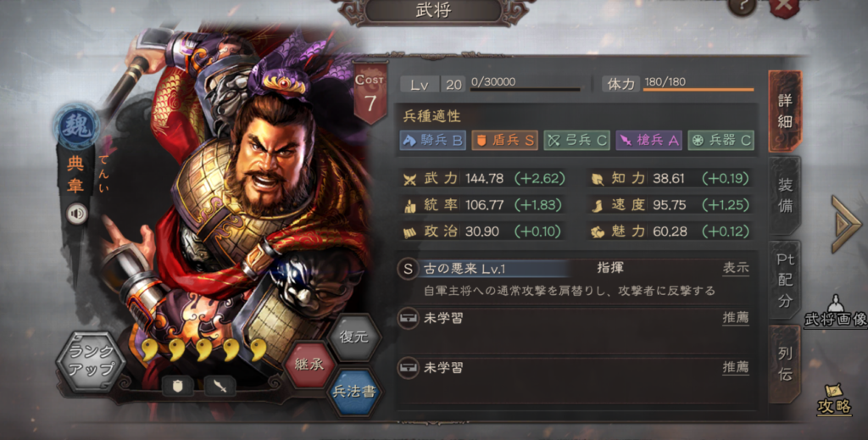Select the 槍兵 A troop aptitude
The width and height of the screenshot is (868, 440).
(648, 140)
